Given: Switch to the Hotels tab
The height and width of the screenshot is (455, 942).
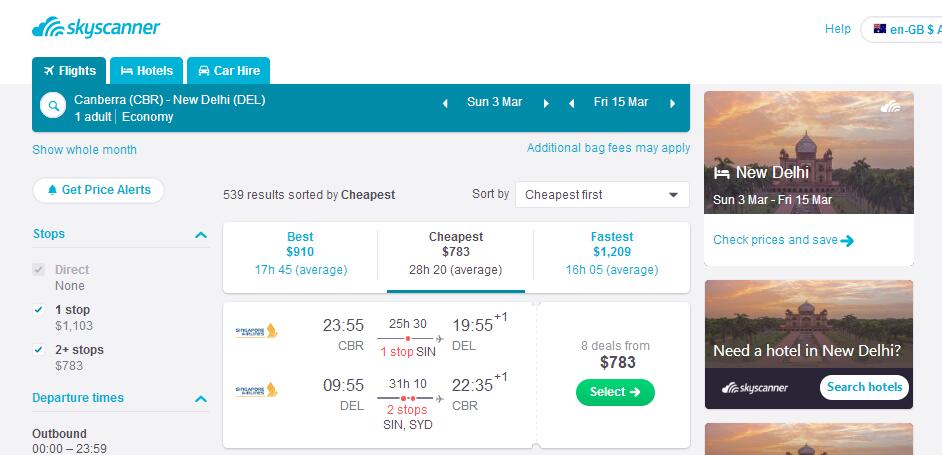Looking at the screenshot, I should tap(147, 70).
